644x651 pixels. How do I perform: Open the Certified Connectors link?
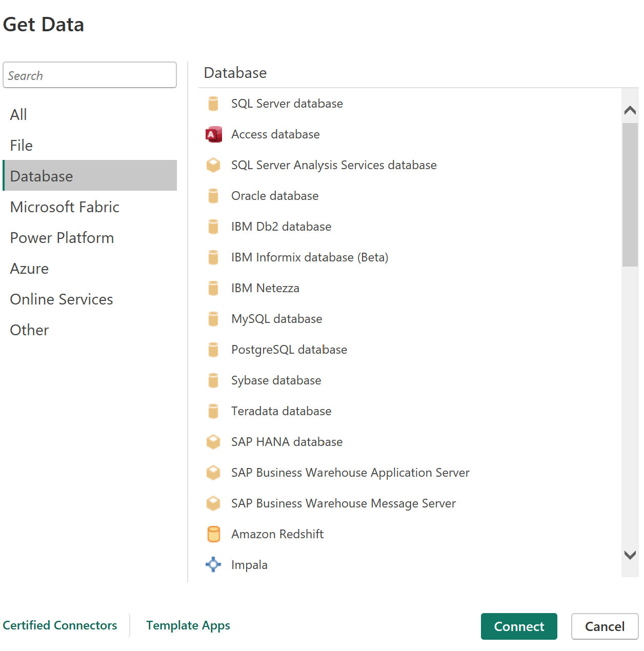pyautogui.click(x=60, y=625)
